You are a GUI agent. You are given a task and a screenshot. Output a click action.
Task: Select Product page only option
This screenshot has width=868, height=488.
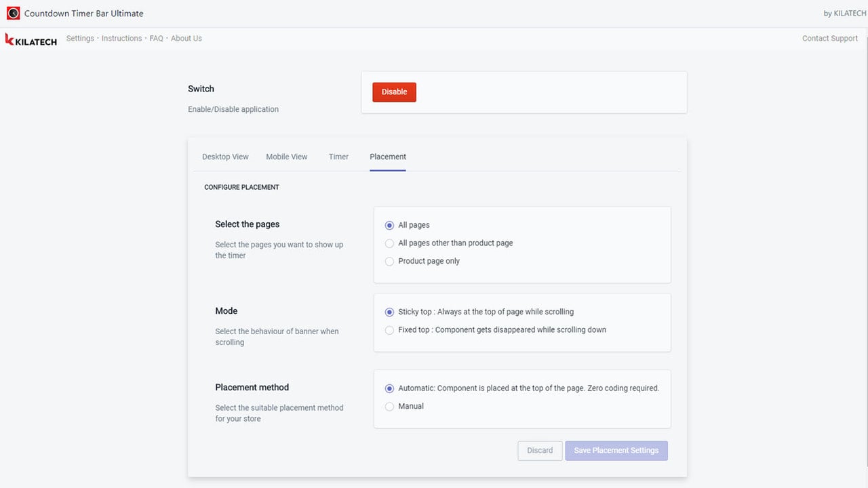click(x=389, y=262)
